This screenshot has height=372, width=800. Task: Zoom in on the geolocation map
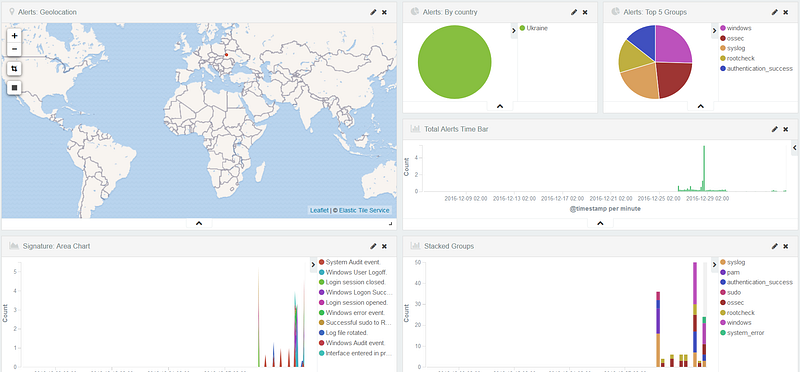[14, 36]
